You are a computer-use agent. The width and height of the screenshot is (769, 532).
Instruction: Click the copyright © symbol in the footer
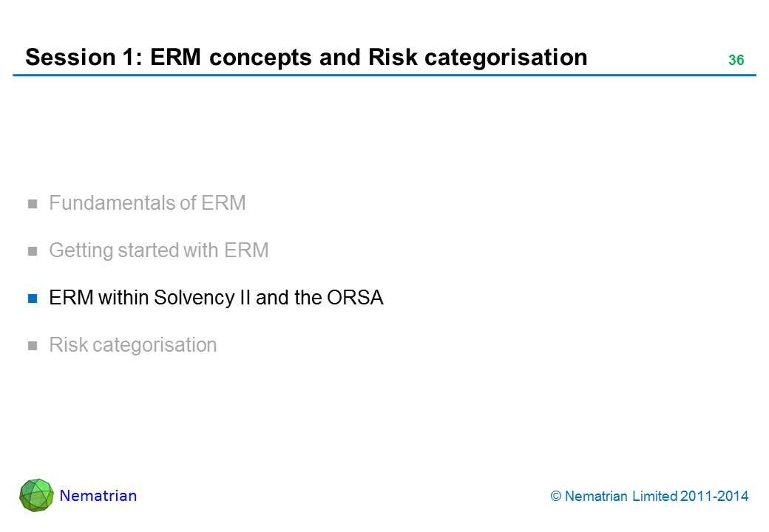pos(556,497)
